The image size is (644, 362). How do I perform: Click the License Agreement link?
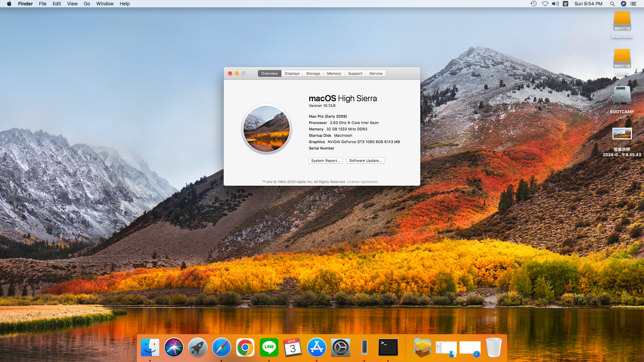click(x=362, y=182)
